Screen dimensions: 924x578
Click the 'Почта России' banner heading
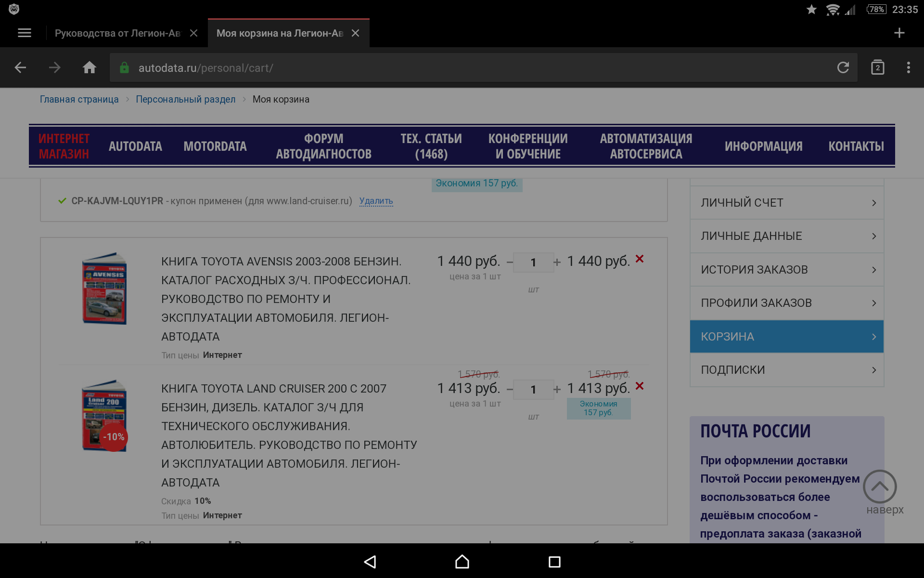755,431
